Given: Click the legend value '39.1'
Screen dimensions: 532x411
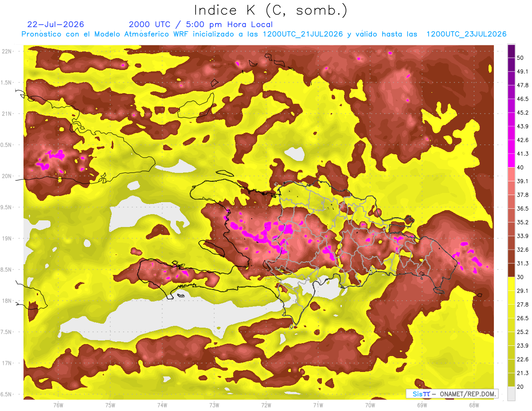Looking at the screenshot, I should pos(522,181).
